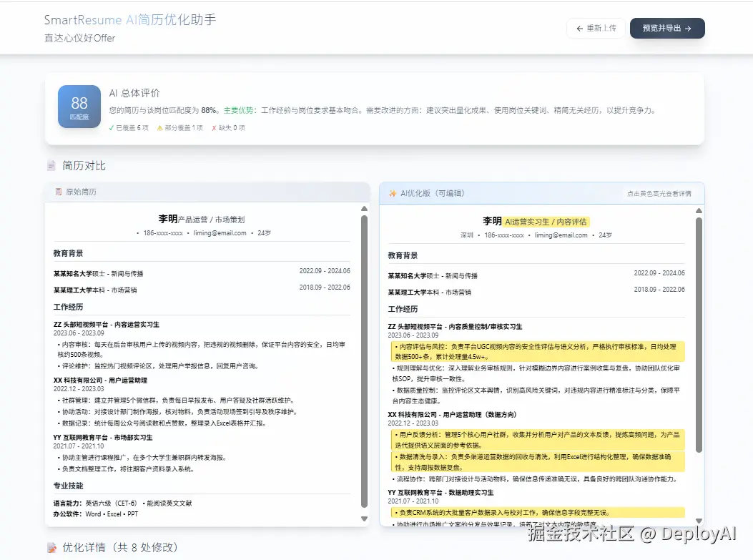
Task: Click scroll-up arrow of original resume panel
Action: click(364, 208)
